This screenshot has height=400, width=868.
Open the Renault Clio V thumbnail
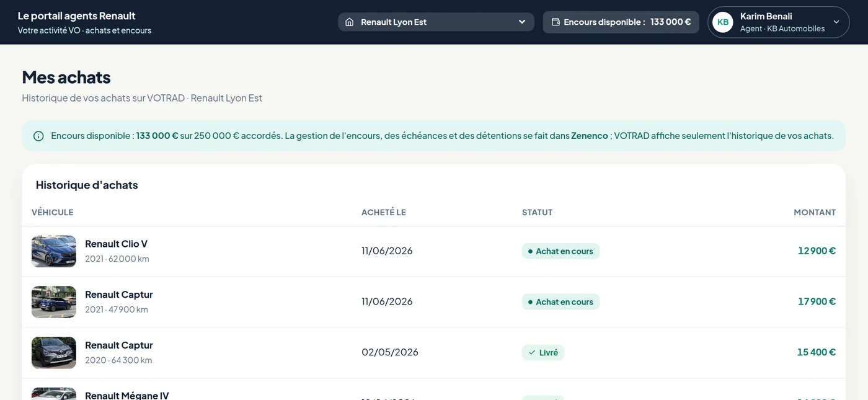click(54, 251)
